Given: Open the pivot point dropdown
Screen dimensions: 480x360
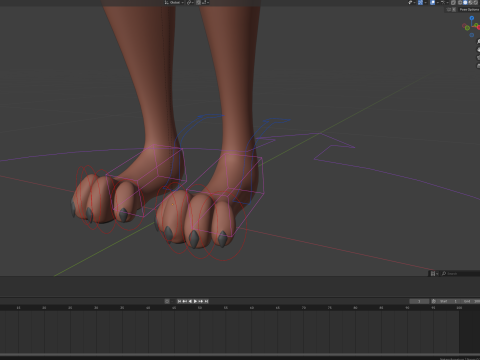Looking at the screenshot, I should [190, 2].
